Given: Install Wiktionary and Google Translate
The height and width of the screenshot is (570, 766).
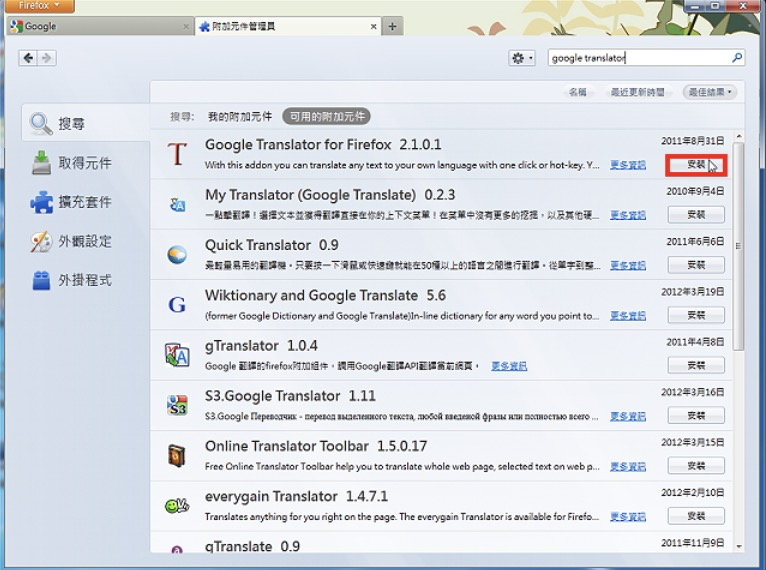Looking at the screenshot, I should 696,316.
